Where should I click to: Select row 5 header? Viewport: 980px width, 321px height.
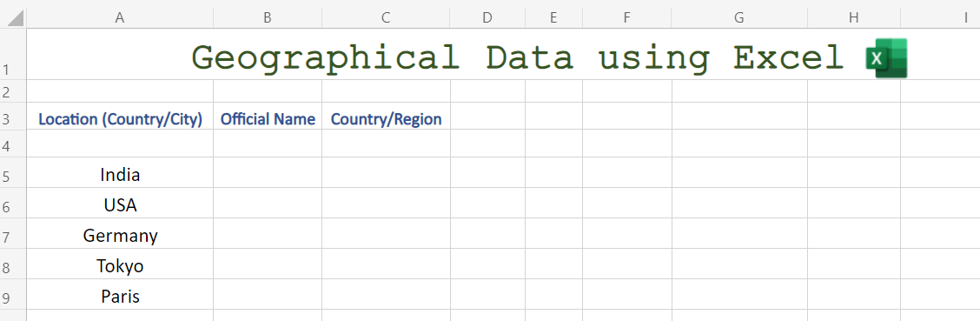pyautogui.click(x=13, y=172)
